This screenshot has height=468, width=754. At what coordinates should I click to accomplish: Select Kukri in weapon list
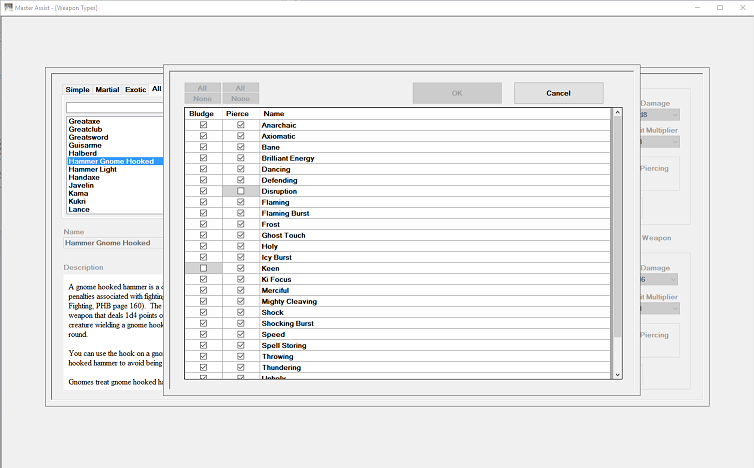(115, 202)
